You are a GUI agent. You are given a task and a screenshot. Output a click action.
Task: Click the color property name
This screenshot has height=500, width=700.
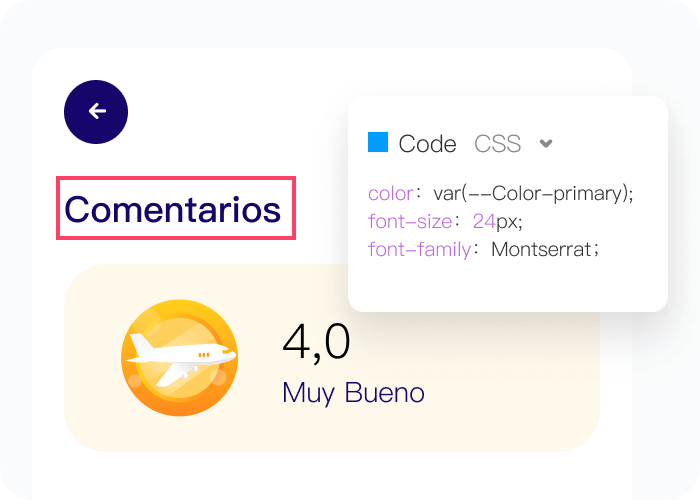coord(390,193)
